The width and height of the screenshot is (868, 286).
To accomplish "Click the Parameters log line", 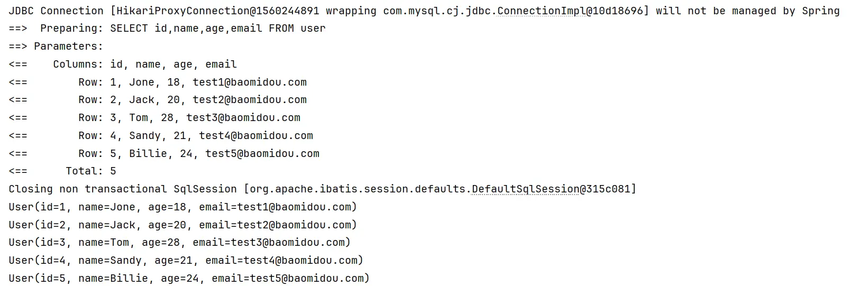I will click(68, 47).
